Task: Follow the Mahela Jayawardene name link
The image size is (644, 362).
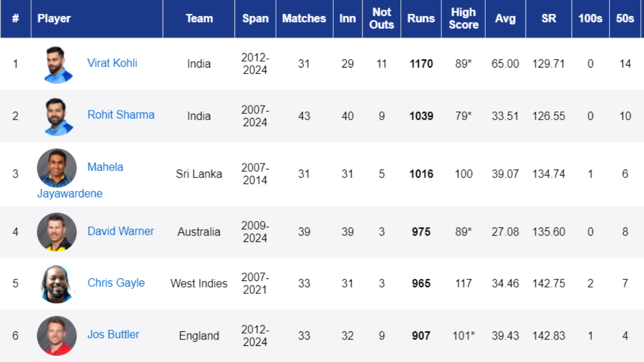Action: tap(105, 167)
